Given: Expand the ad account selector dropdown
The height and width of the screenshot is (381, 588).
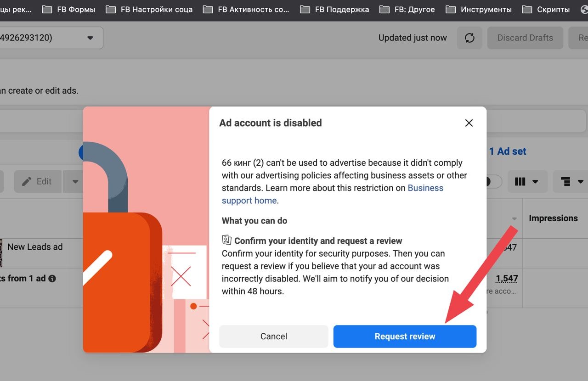Looking at the screenshot, I should (x=51, y=38).
